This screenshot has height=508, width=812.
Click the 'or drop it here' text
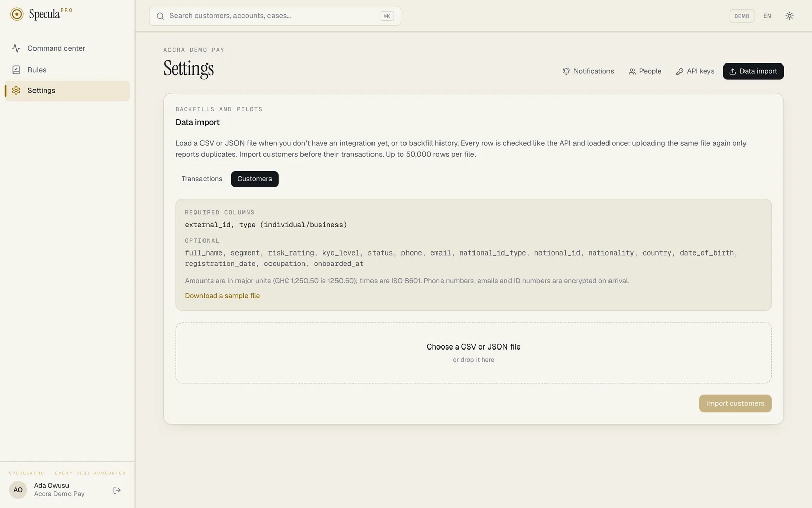coord(473,360)
